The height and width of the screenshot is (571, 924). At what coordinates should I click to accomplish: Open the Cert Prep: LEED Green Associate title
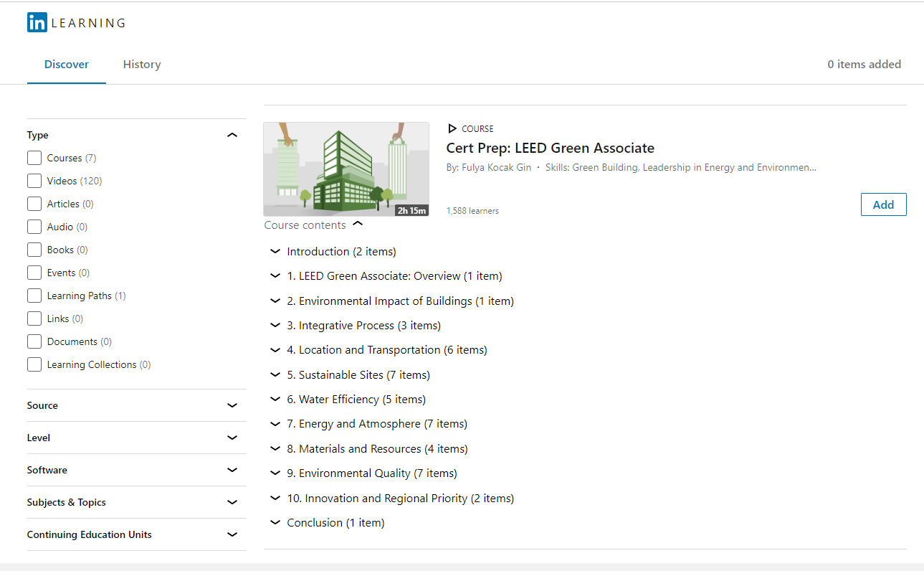[x=550, y=148]
